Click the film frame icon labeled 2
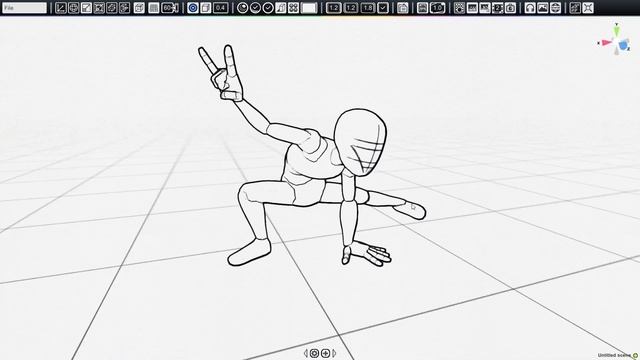The height and width of the screenshot is (360, 640). (498, 8)
